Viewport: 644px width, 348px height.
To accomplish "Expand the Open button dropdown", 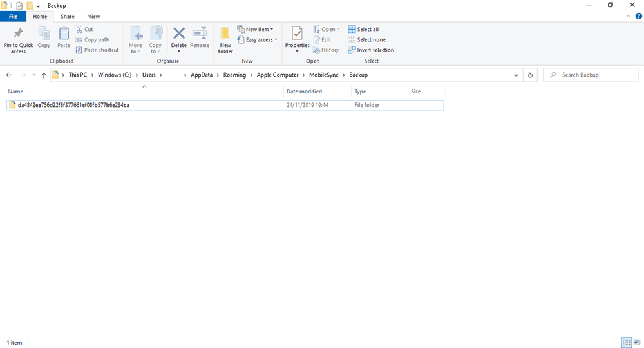I will point(339,29).
